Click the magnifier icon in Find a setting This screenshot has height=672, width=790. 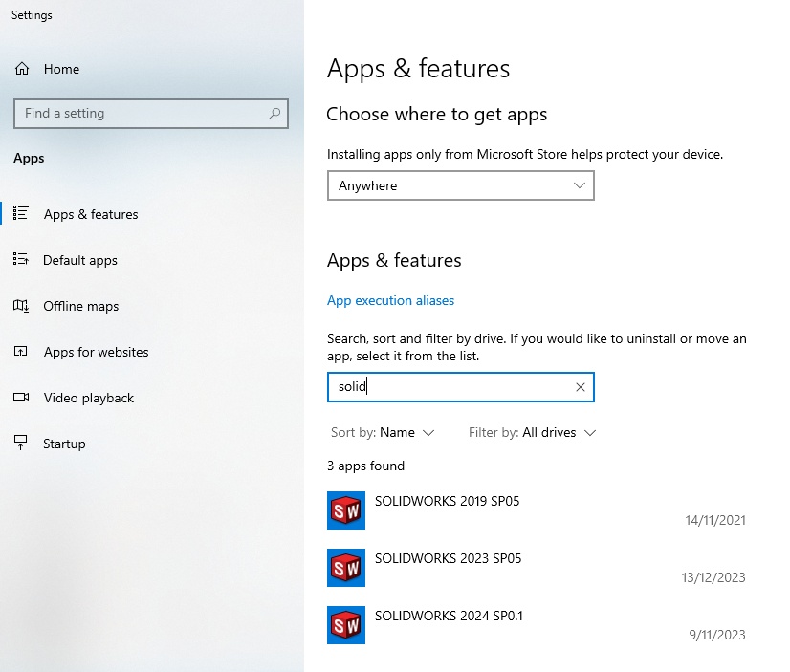(274, 113)
